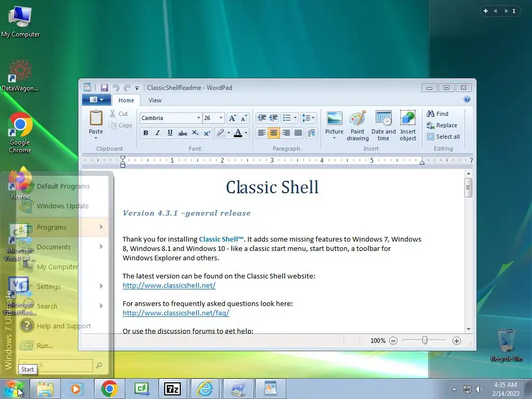Switch to the View ribbon tab
532x399 pixels.
[x=155, y=100]
